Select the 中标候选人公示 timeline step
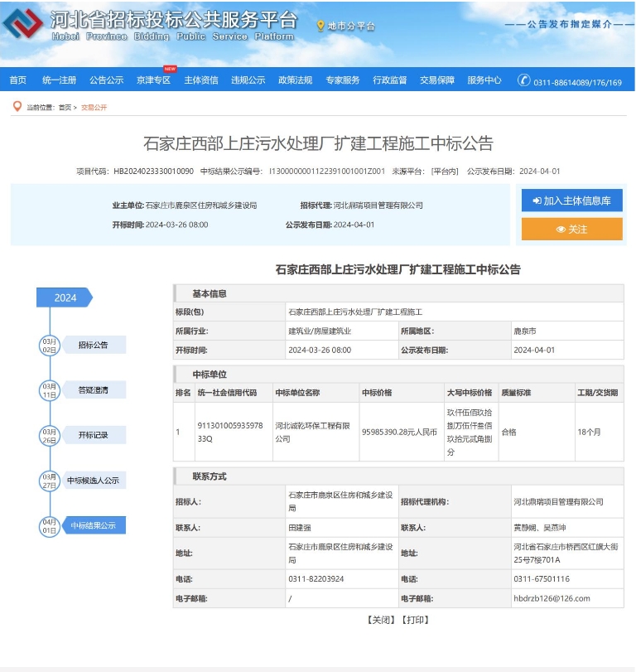The image size is (636, 672). pyautogui.click(x=93, y=481)
